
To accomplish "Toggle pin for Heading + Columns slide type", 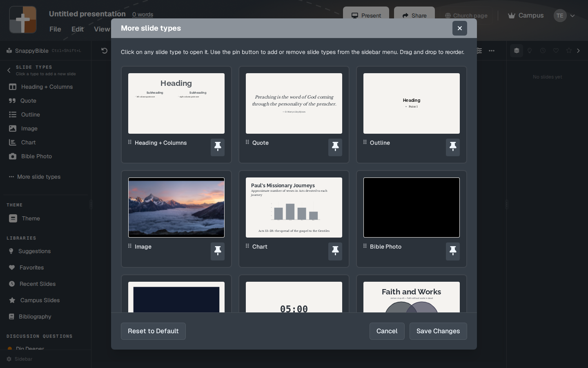I will [218, 147].
